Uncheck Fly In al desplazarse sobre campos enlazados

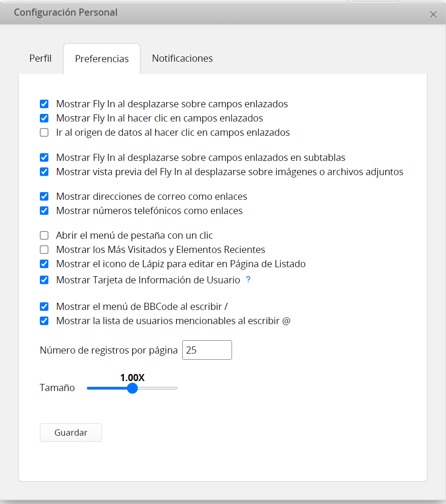(x=44, y=104)
